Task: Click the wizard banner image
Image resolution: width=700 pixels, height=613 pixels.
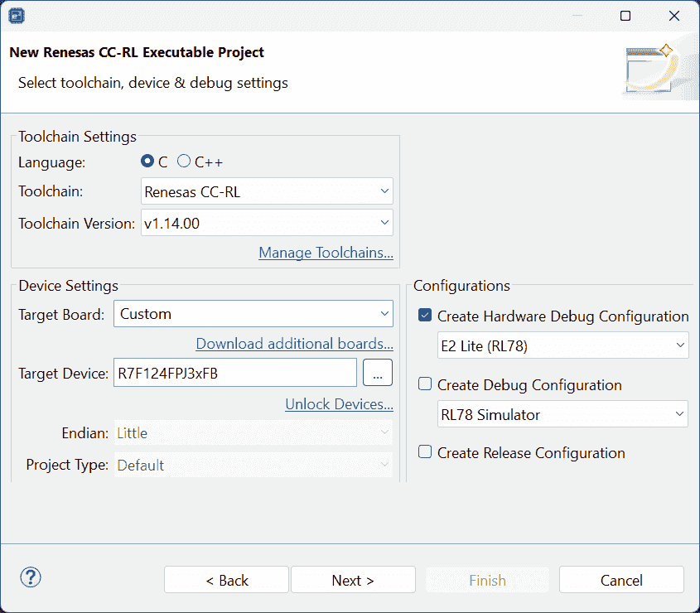Action: pyautogui.click(x=651, y=68)
